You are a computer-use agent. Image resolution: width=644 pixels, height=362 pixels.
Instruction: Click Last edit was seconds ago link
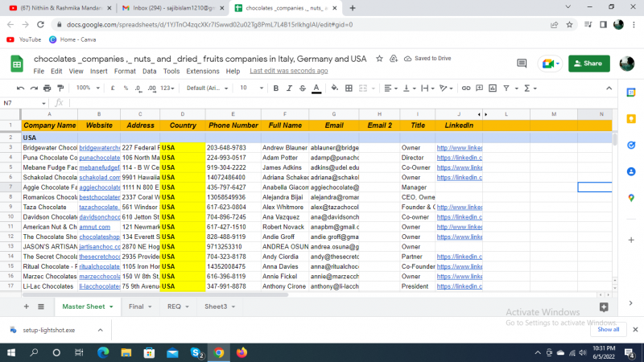(289, 71)
